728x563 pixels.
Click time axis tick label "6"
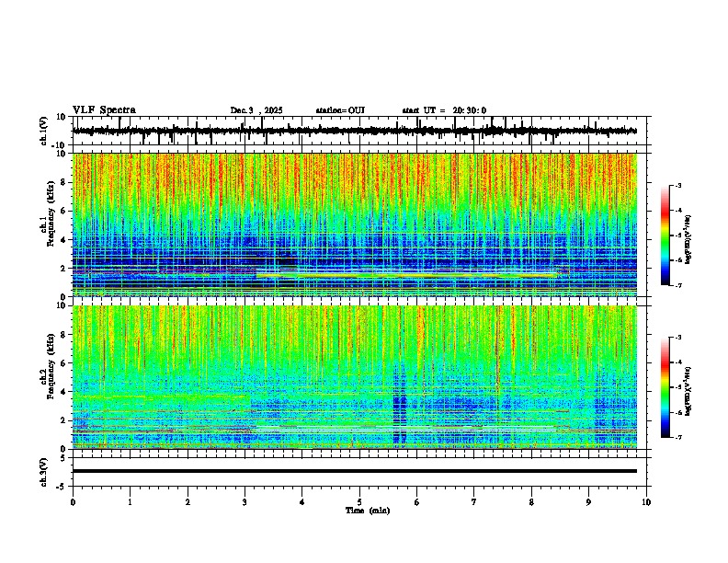pos(417,502)
